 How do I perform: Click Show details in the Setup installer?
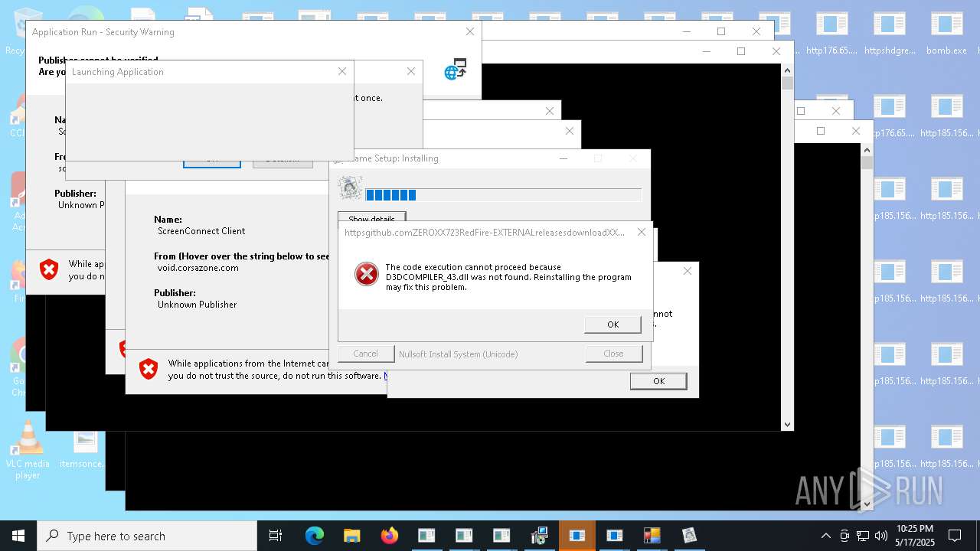[x=371, y=219]
